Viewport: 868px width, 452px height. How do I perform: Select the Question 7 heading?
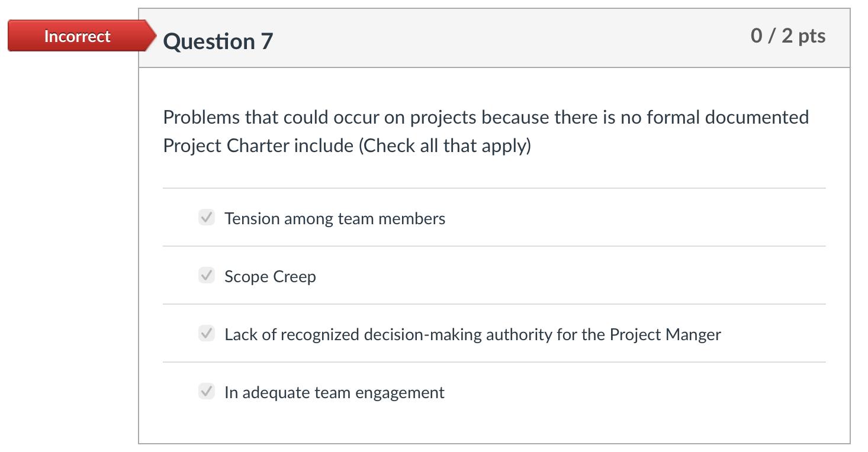pos(217,41)
